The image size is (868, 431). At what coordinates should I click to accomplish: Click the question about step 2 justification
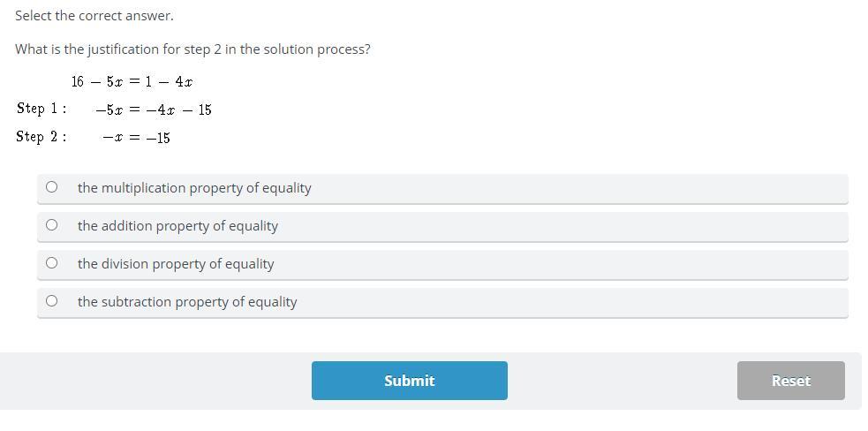[x=192, y=49]
